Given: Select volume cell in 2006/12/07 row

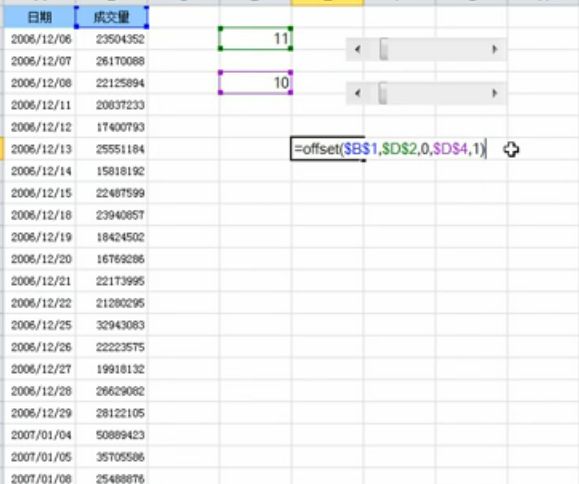Looking at the screenshot, I should (112, 61).
